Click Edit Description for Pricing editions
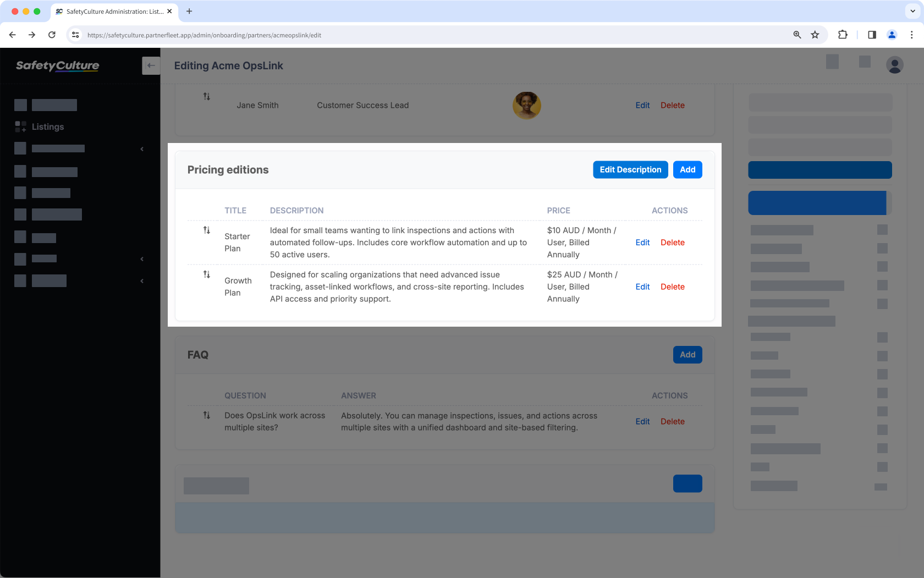Screen dimensions: 924x578 (x=630, y=169)
